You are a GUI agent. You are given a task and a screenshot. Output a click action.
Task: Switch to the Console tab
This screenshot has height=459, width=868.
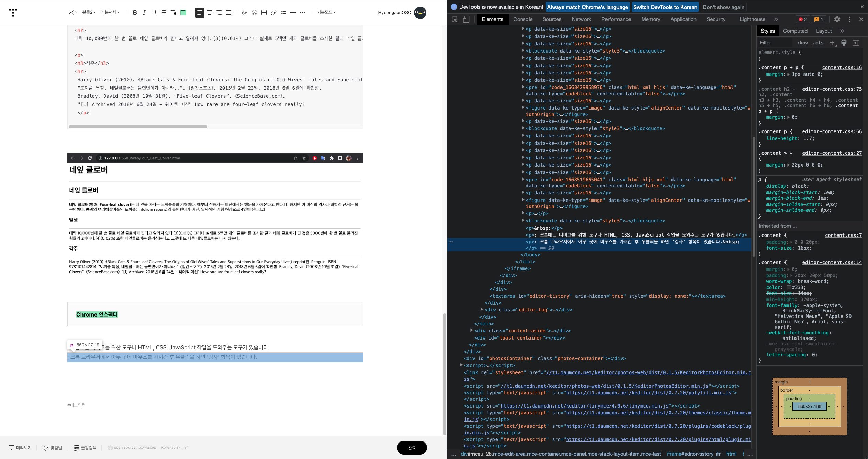(x=522, y=19)
